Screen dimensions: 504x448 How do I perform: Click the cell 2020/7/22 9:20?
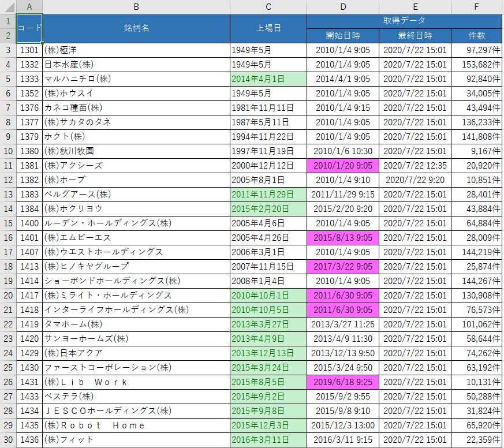pos(415,180)
